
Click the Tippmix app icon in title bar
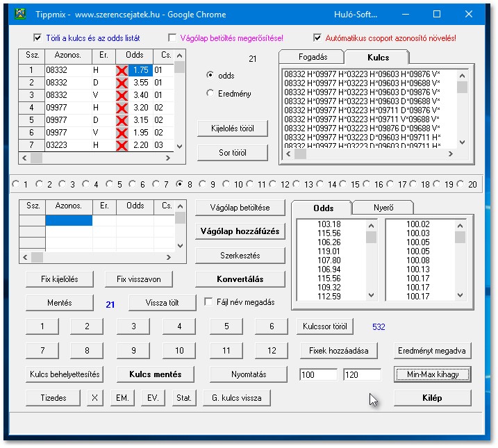19,15
